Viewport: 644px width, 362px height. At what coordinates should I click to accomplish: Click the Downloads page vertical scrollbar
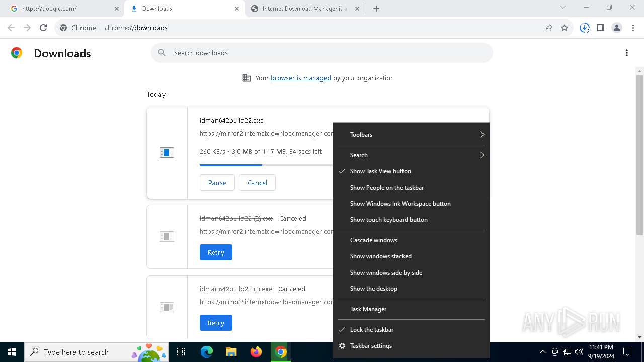[x=639, y=155]
